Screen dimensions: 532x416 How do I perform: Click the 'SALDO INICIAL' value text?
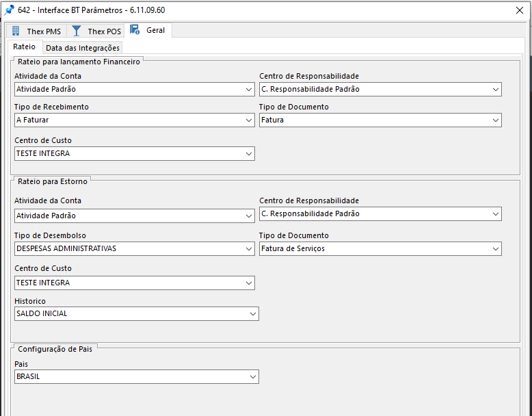tap(42, 313)
